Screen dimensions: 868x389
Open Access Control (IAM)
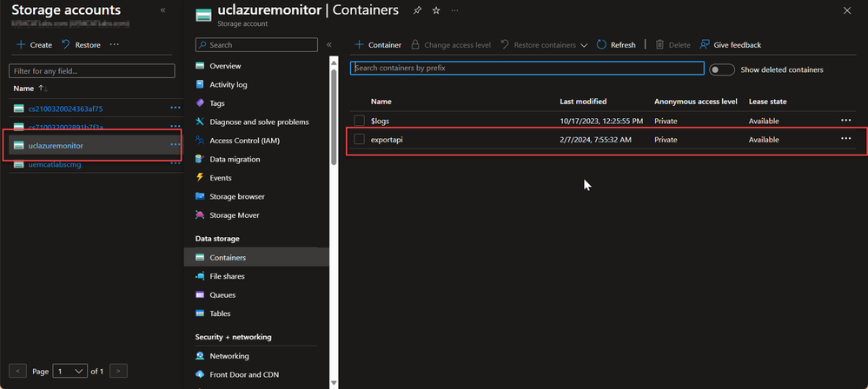click(x=244, y=141)
